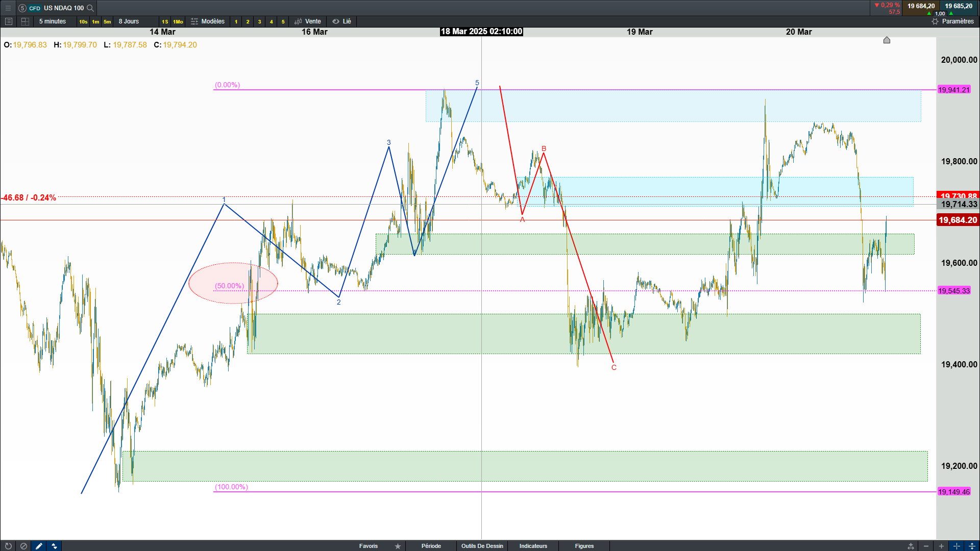
Task: Toggle the up-down arrows button at bottom-left
Action: click(54, 546)
